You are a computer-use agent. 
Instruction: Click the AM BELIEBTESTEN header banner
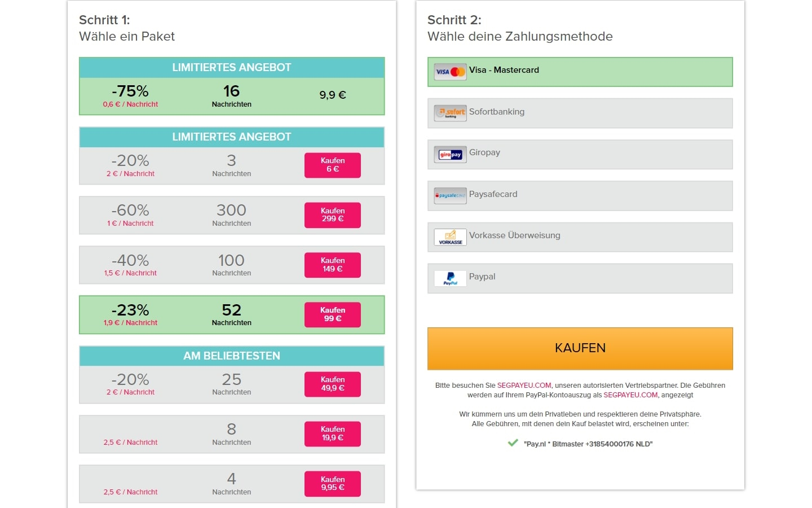coord(232,356)
